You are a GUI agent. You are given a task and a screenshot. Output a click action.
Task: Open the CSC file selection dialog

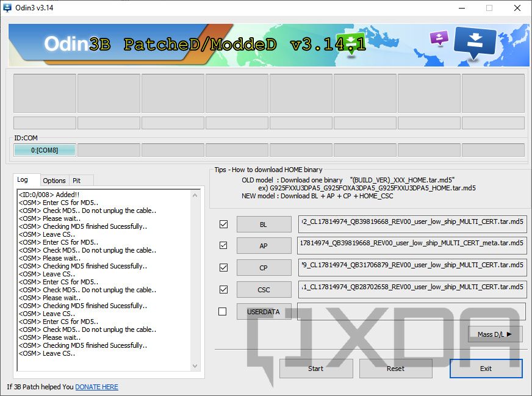(263, 289)
